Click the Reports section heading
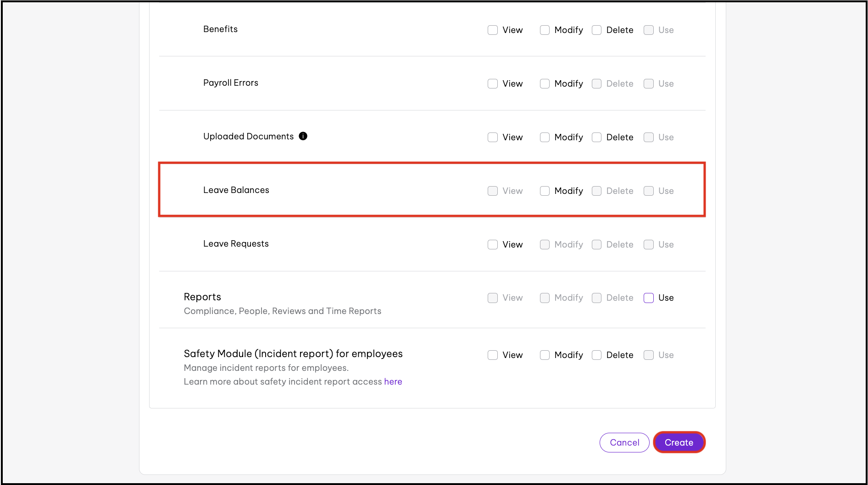868x485 pixels. (202, 297)
